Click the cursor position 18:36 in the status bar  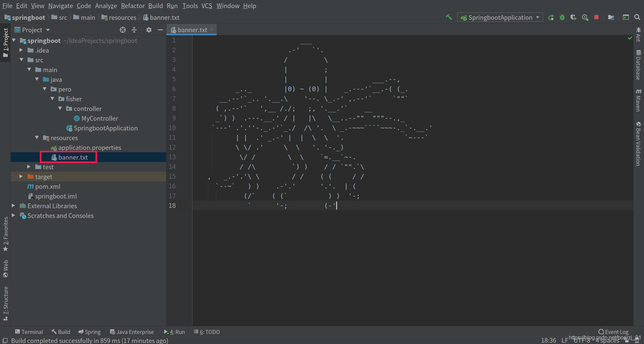[x=548, y=340]
